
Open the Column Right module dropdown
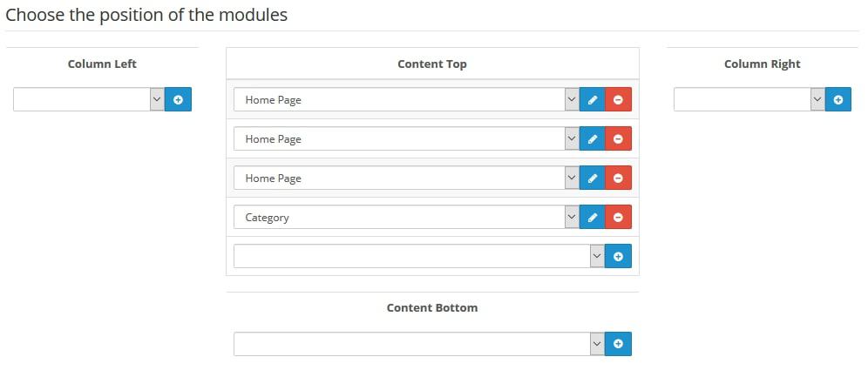pyautogui.click(x=749, y=99)
